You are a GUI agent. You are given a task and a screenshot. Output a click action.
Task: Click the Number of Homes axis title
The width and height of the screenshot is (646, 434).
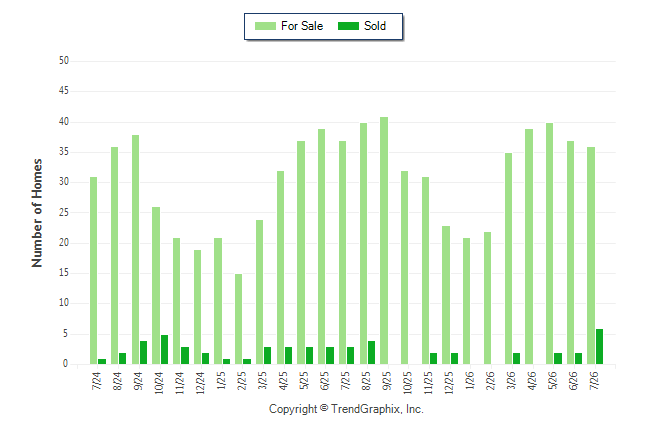(37, 213)
